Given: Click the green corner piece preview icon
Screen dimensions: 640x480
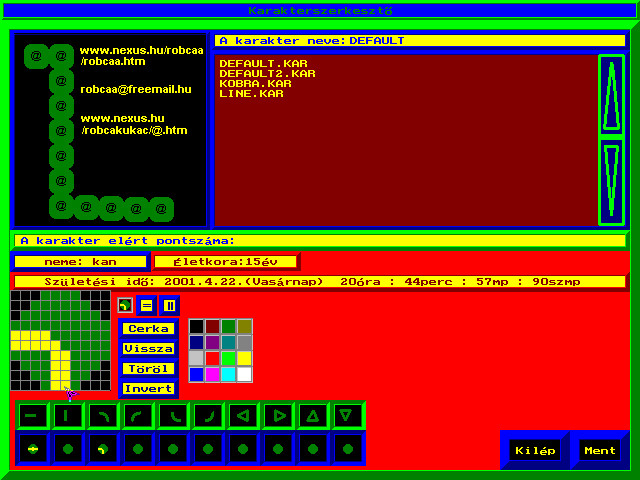Looking at the screenshot, I should [125, 305].
